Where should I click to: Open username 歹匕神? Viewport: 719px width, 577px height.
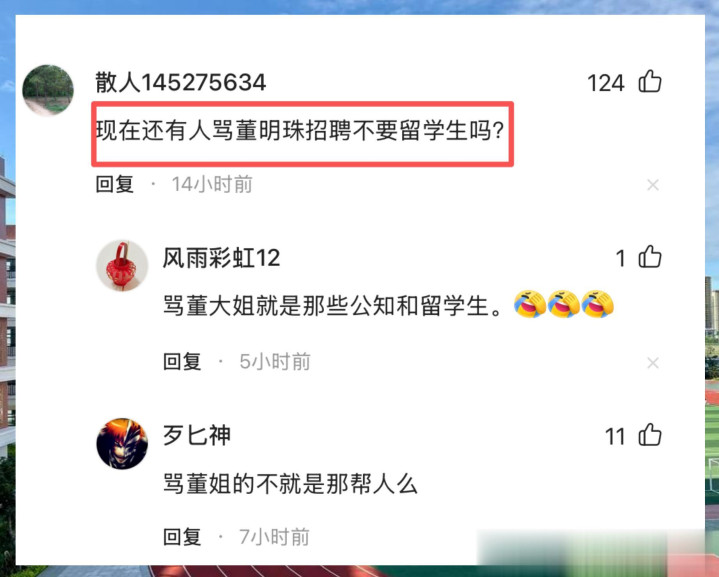(x=197, y=435)
